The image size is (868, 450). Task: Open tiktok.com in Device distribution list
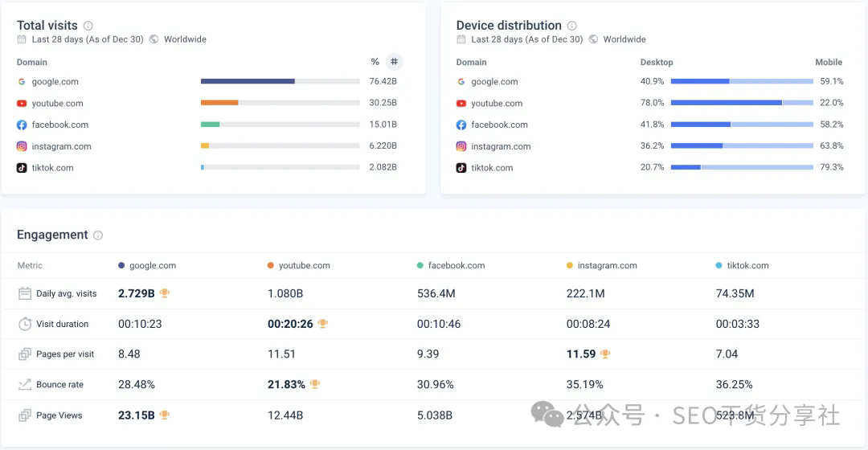tap(492, 168)
